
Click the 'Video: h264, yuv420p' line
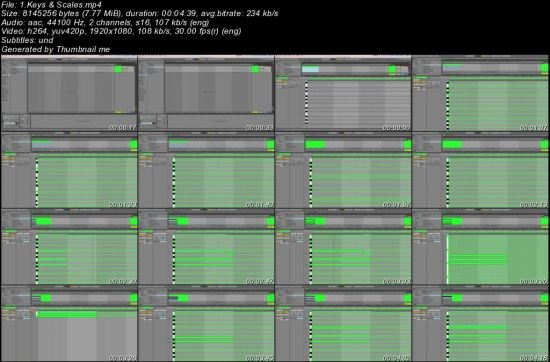[x=121, y=31]
